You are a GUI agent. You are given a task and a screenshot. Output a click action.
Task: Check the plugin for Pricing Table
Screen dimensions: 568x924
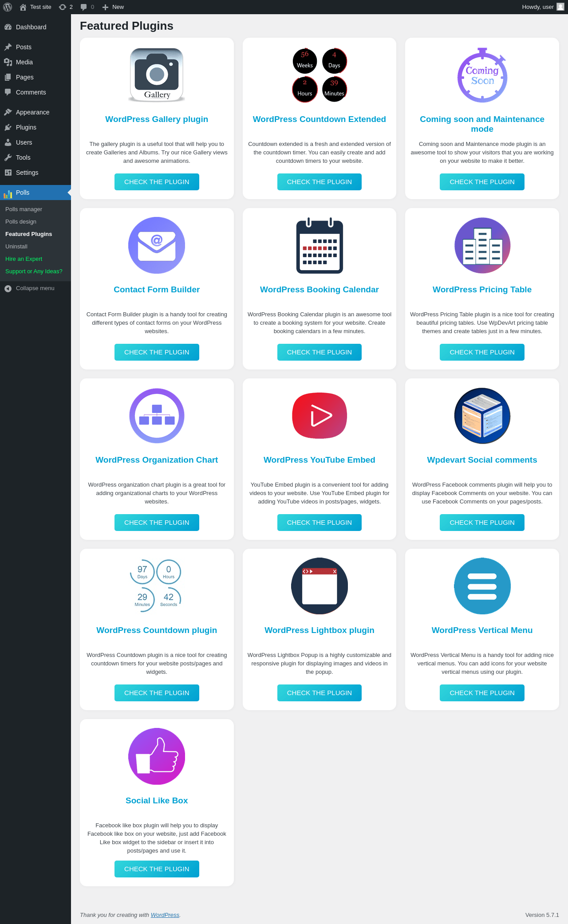482,352
